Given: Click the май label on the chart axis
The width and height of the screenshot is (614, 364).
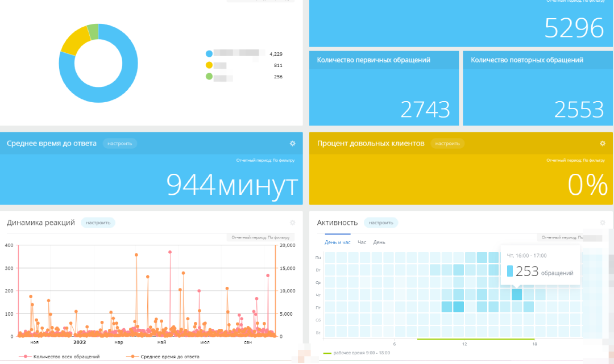Looking at the screenshot, I should click(161, 342).
